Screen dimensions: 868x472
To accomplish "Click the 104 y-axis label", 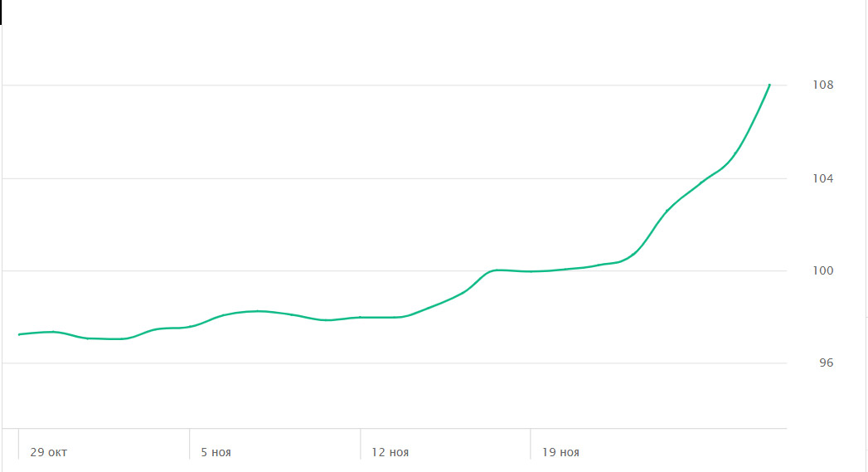I will click(822, 178).
